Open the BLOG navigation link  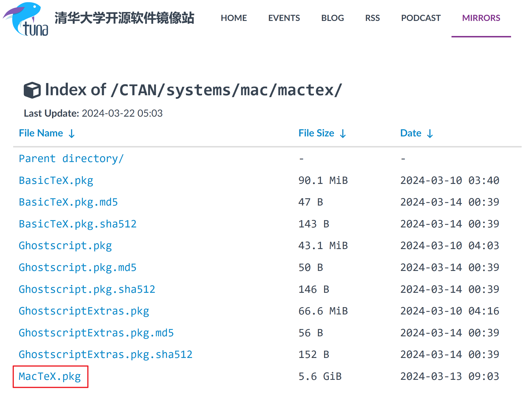[x=333, y=18]
